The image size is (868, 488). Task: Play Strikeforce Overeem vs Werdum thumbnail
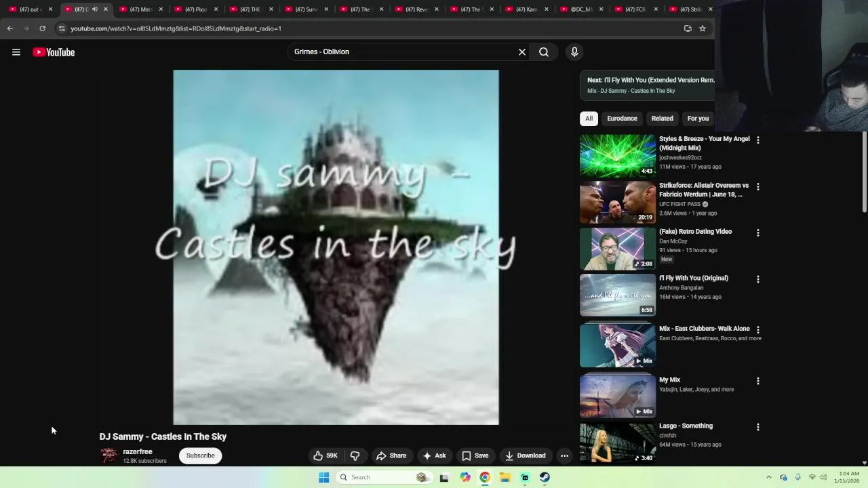click(x=618, y=202)
